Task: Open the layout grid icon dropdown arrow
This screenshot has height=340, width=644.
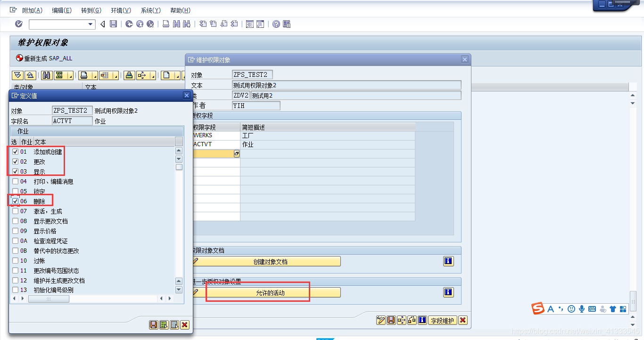Action: (x=116, y=76)
